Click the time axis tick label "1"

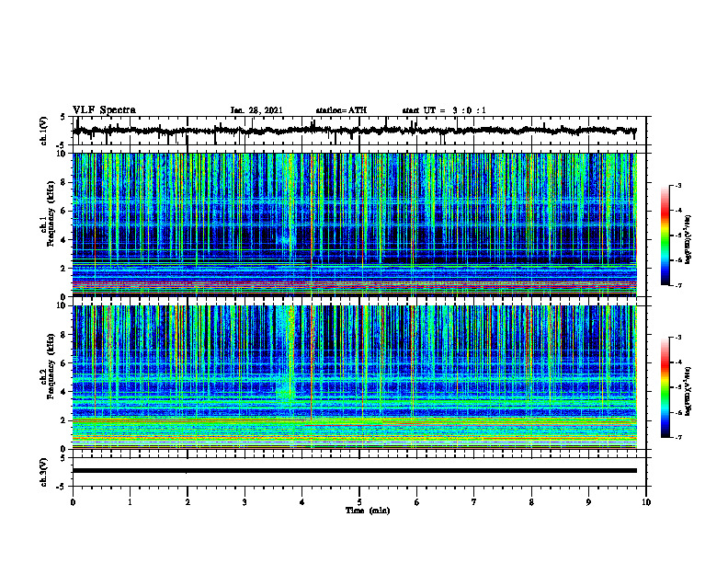point(130,502)
